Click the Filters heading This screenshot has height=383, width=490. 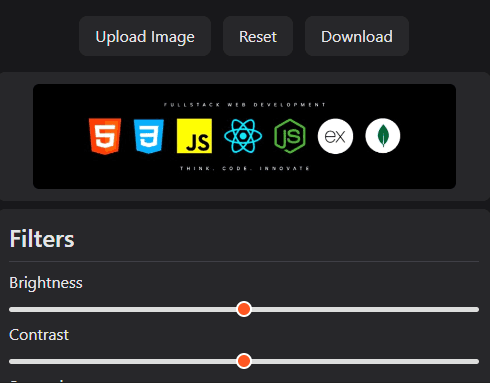tap(42, 239)
